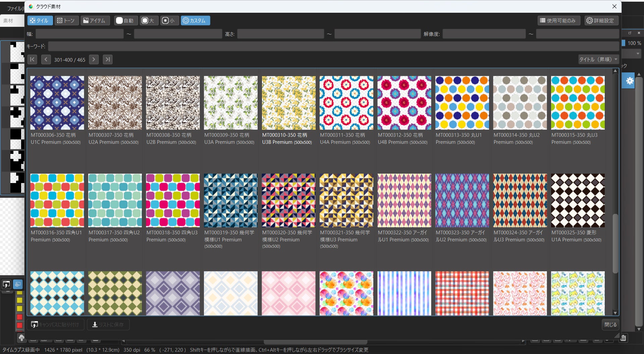The image size is (644, 354).
Task: Go to the first page of materials
Action: tap(32, 60)
